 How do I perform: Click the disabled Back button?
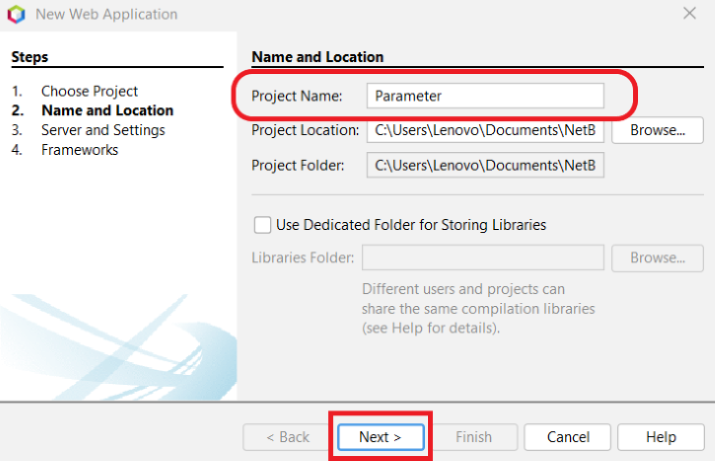pyautogui.click(x=287, y=437)
